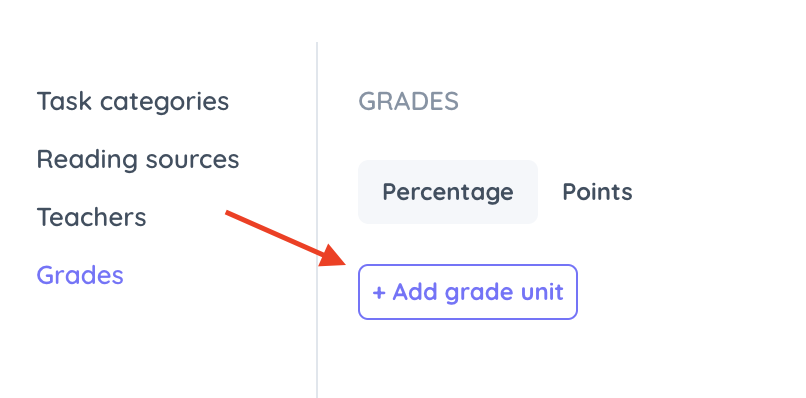Screen dimensions: 806x398
Task: Click the red arrow annotation tip
Action: pyautogui.click(x=345, y=261)
